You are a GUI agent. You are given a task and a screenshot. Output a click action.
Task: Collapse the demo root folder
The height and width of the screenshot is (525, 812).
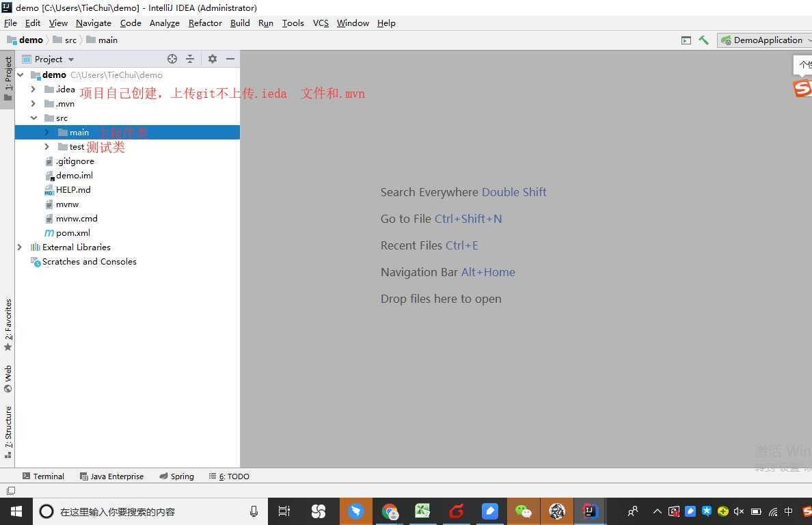click(x=21, y=75)
